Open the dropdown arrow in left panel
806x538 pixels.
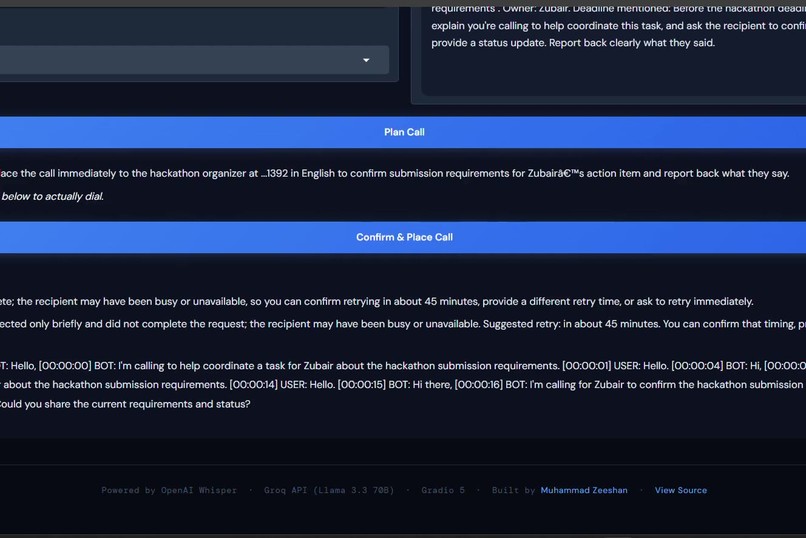point(366,60)
